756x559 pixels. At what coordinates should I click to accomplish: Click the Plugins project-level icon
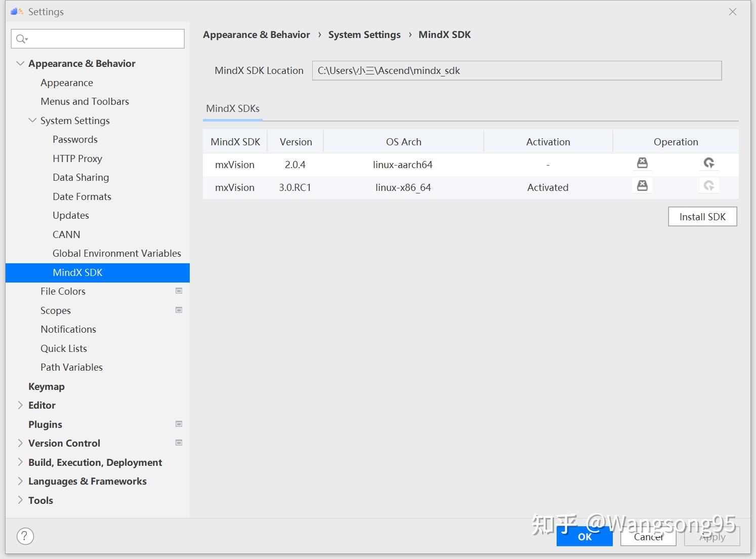pos(179,424)
